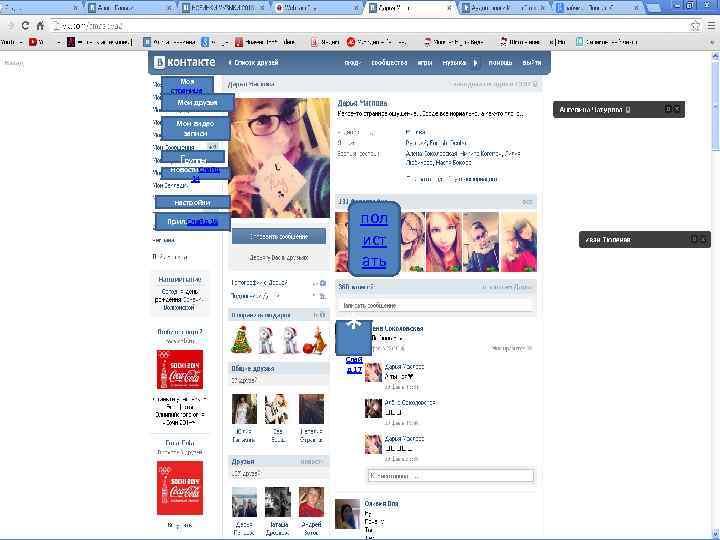720x540 pixels.
Task: Focus the wall 'Написать сообщение' field
Action: tap(436, 305)
